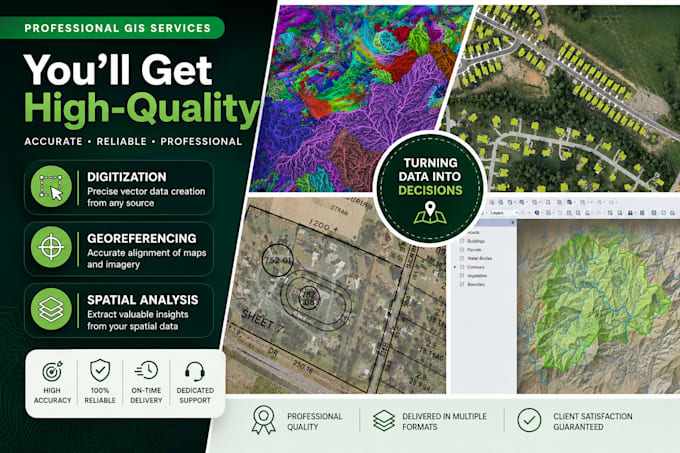Click the "752.01" circled parcel number
680x453 pixels.
click(x=278, y=261)
